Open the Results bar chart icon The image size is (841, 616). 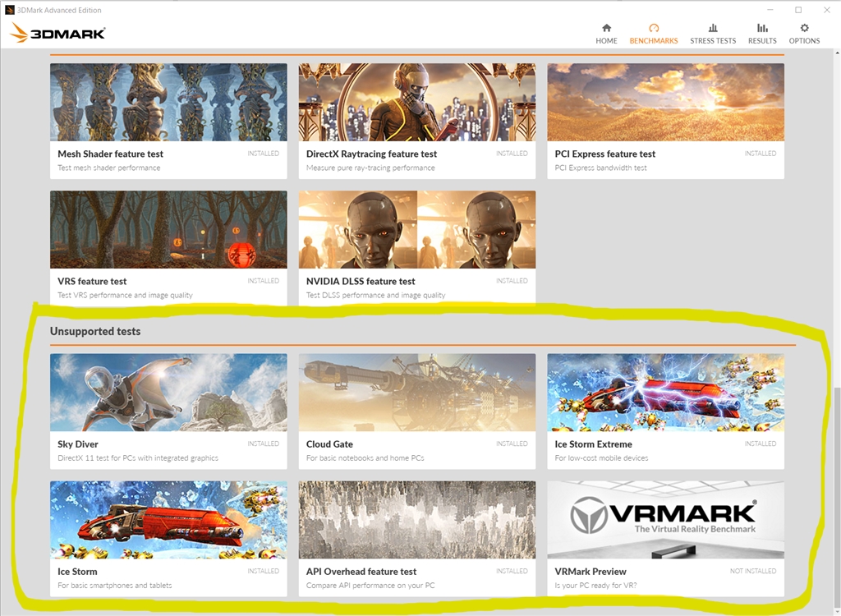coord(762,28)
